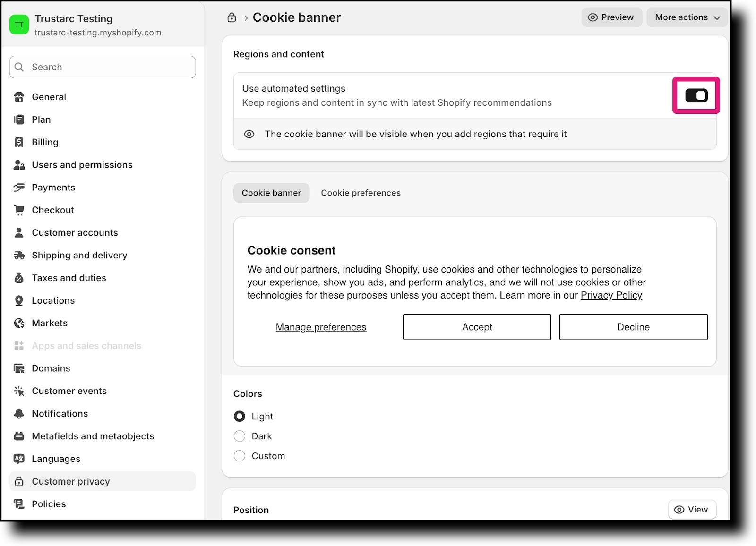The image size is (756, 546).
Task: Click the Languages icon in sidebar
Action: (19, 459)
